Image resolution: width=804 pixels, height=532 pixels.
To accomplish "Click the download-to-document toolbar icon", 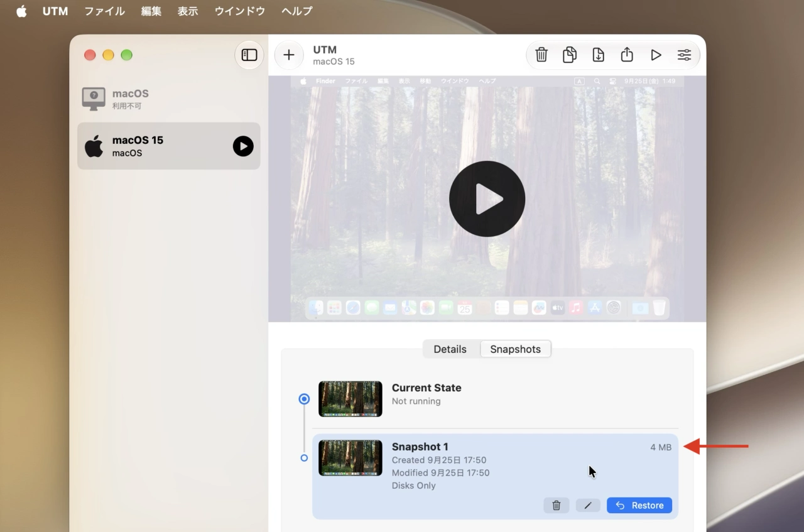I will (x=598, y=55).
